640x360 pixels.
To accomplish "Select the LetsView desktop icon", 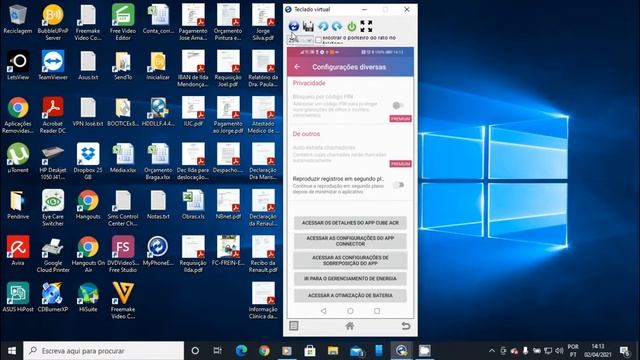I will click(18, 64).
